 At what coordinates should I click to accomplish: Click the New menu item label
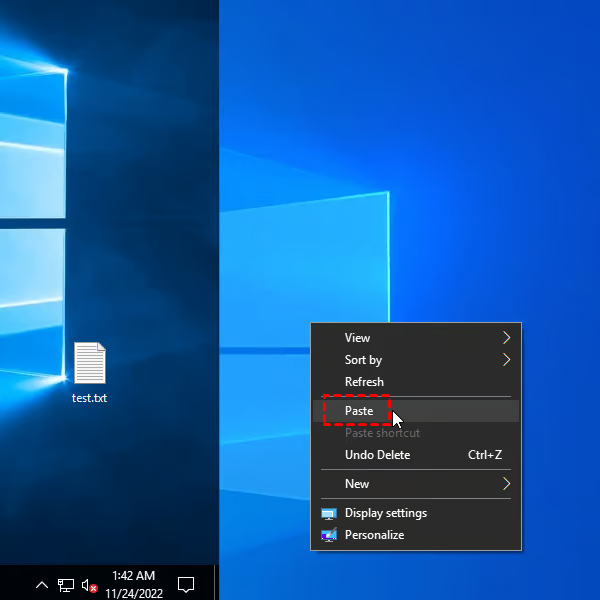[x=357, y=484]
